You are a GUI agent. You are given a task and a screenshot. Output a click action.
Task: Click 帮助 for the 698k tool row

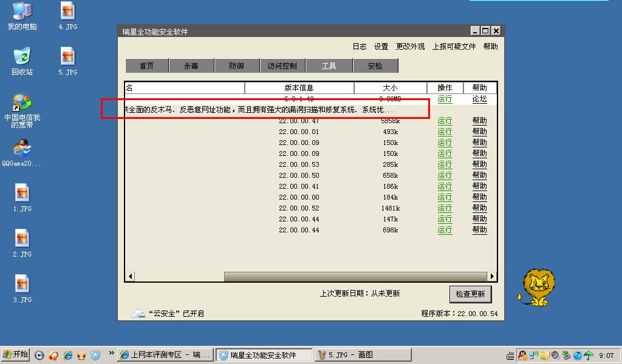click(480, 230)
